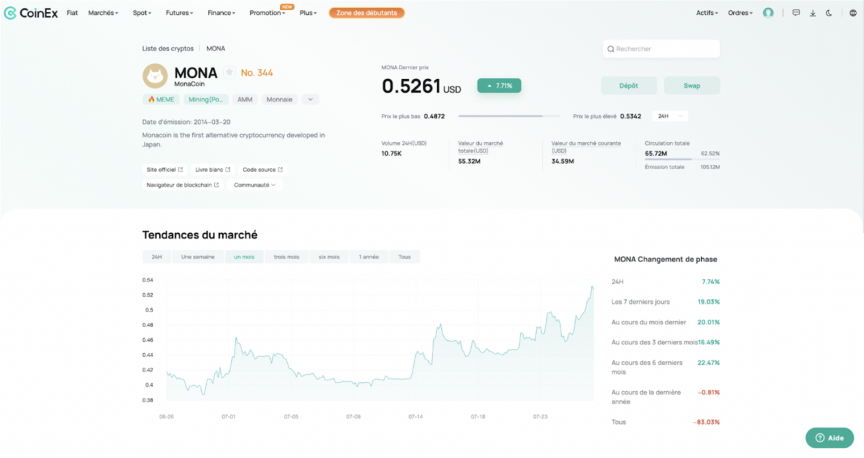Expand the Communauté dropdown
The width and height of the screenshot is (864, 458).
[x=255, y=185]
